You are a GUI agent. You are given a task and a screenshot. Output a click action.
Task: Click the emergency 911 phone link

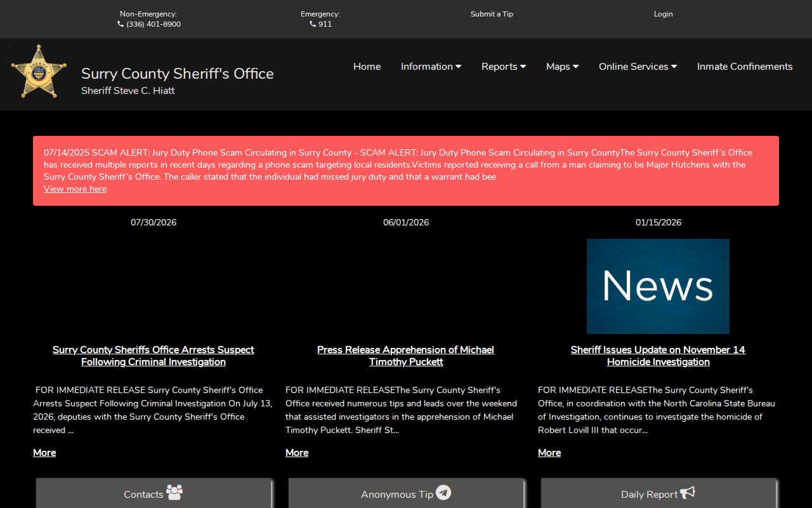(320, 24)
